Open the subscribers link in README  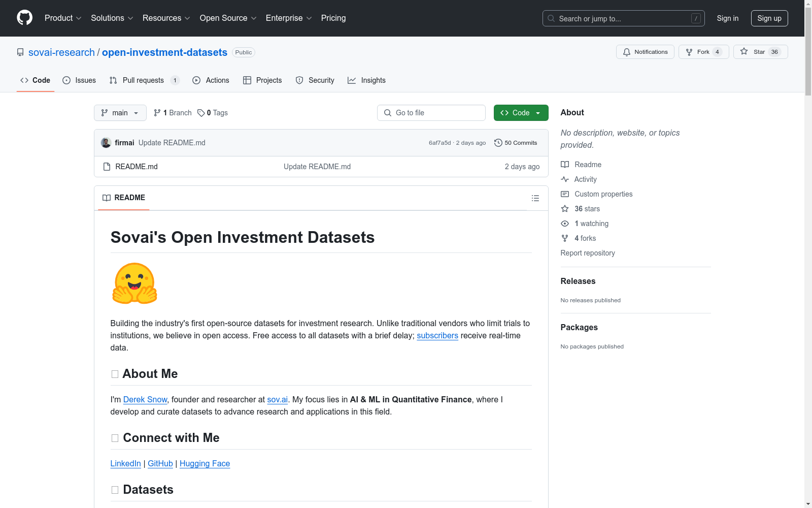pos(437,335)
